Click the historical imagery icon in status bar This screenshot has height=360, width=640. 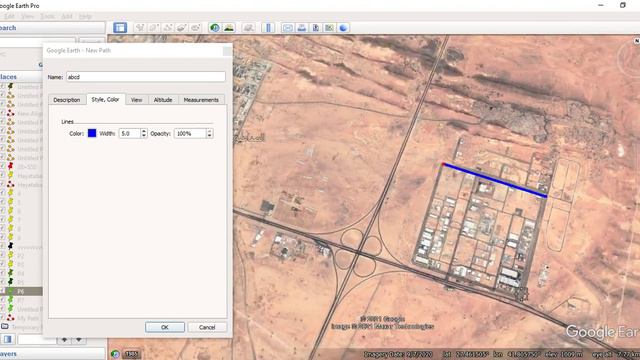(116, 354)
